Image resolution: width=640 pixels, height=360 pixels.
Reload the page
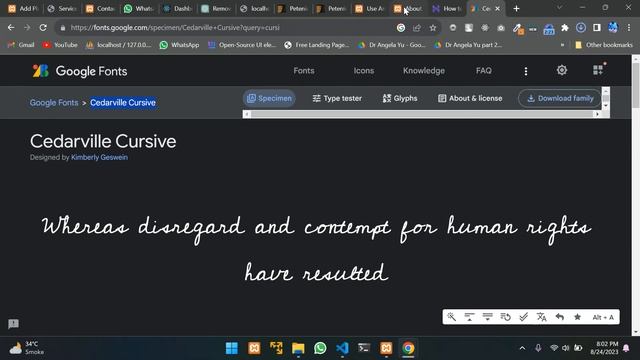click(43, 28)
